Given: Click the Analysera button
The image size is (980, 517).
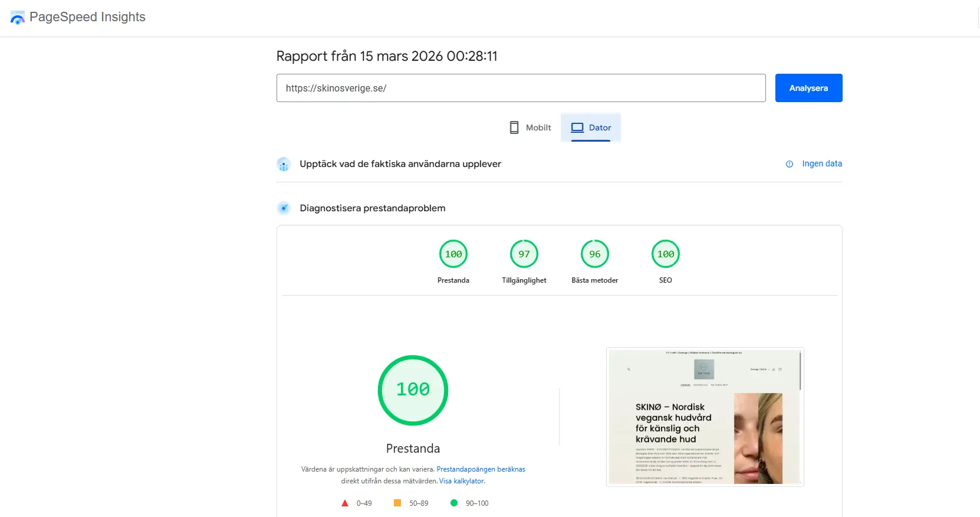Looking at the screenshot, I should 808,88.
